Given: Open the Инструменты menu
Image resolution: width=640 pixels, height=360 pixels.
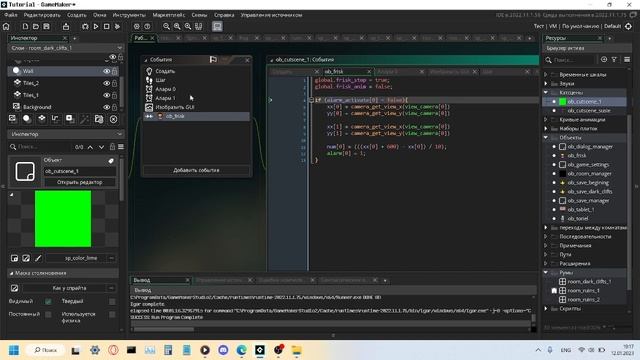Looking at the screenshot, I should pos(129,15).
